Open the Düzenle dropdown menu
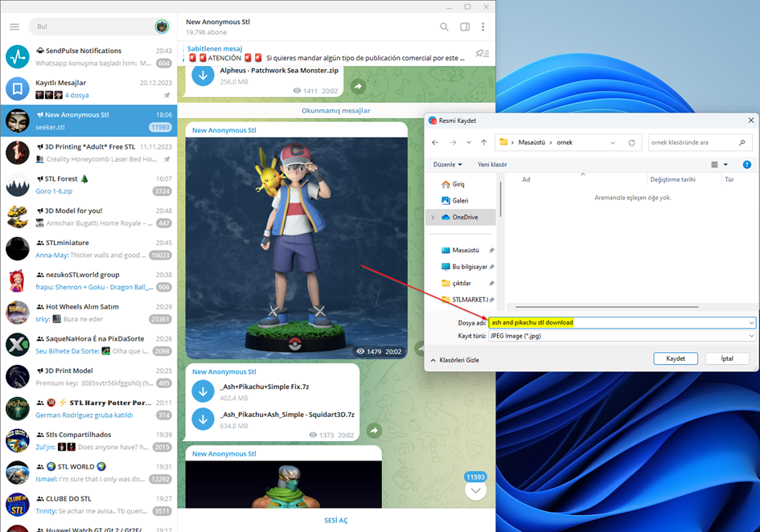 coord(447,165)
